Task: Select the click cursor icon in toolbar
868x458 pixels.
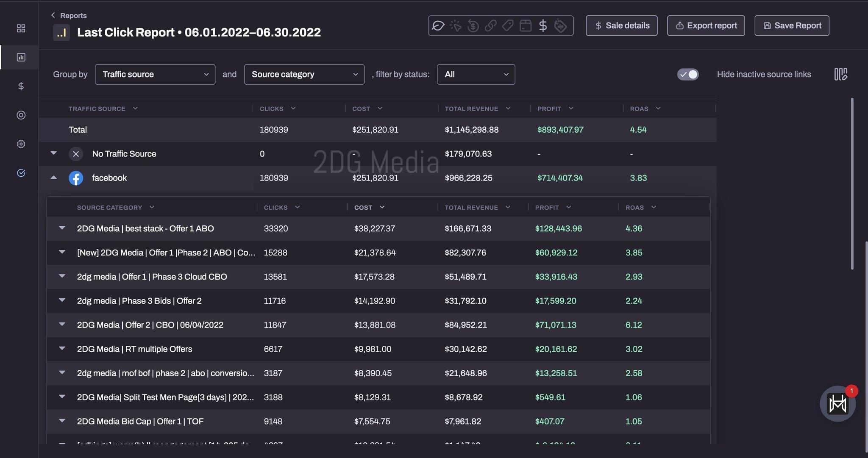Action: [456, 26]
